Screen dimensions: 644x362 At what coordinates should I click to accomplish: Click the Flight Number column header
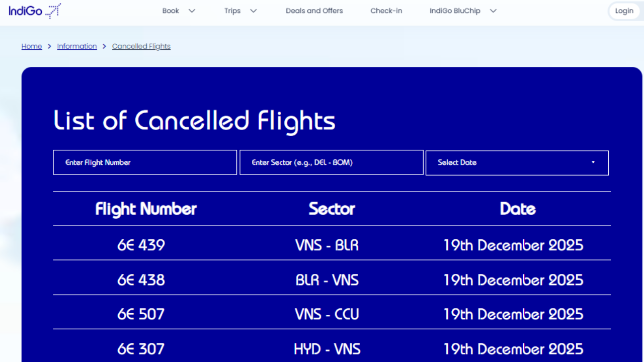pyautogui.click(x=146, y=209)
